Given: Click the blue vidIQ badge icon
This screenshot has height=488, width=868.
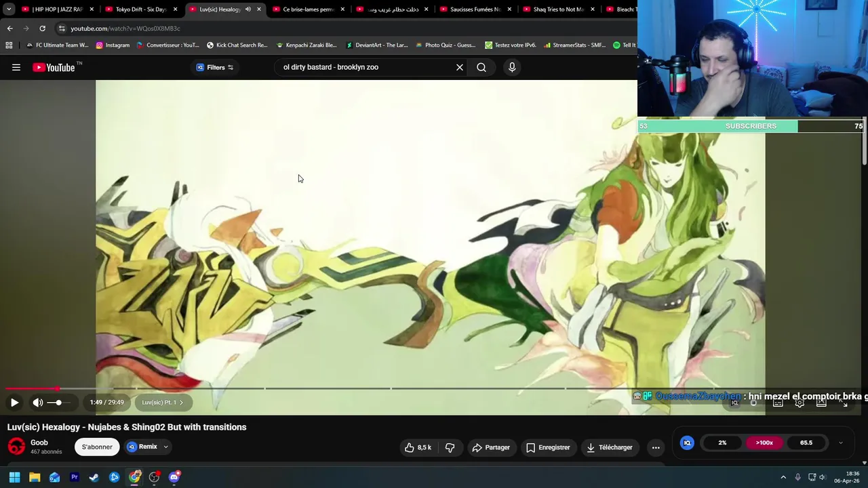Looking at the screenshot, I should pyautogui.click(x=687, y=443).
